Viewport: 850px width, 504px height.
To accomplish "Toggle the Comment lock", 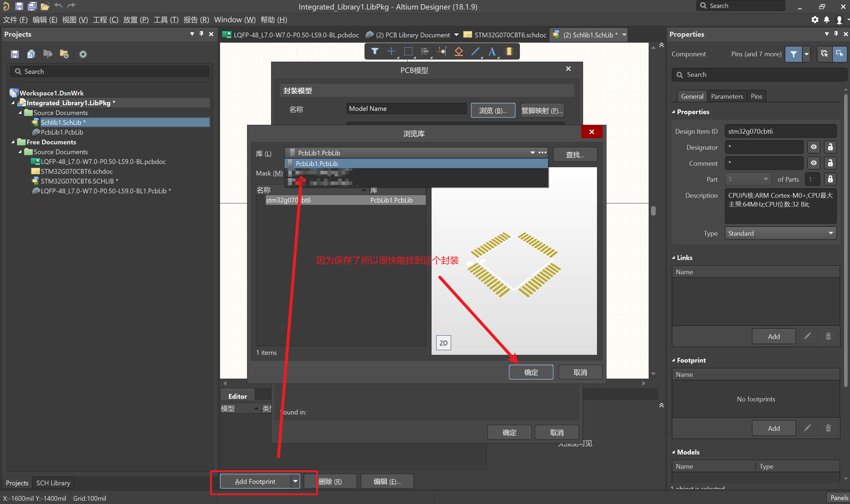I will point(830,163).
